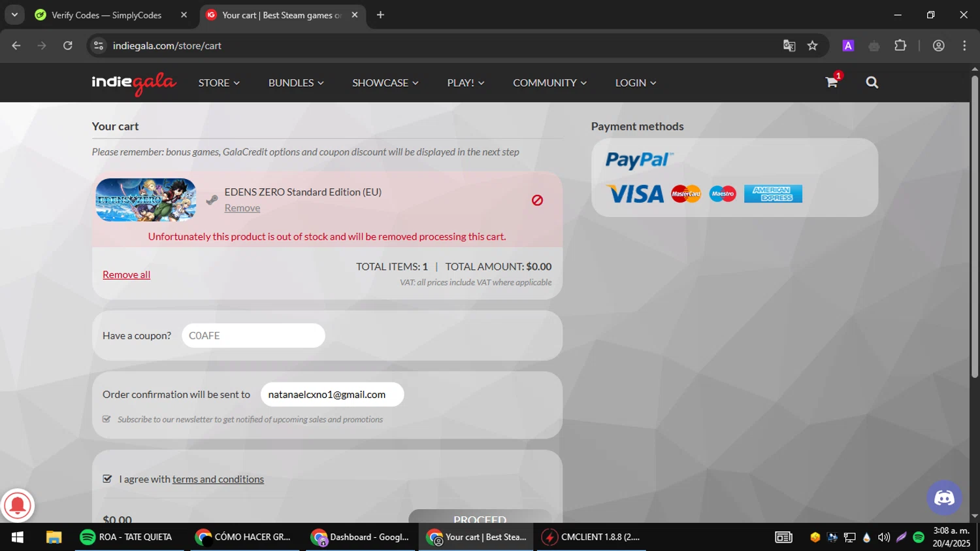
Task: Click the PayPal logo
Action: pyautogui.click(x=639, y=160)
